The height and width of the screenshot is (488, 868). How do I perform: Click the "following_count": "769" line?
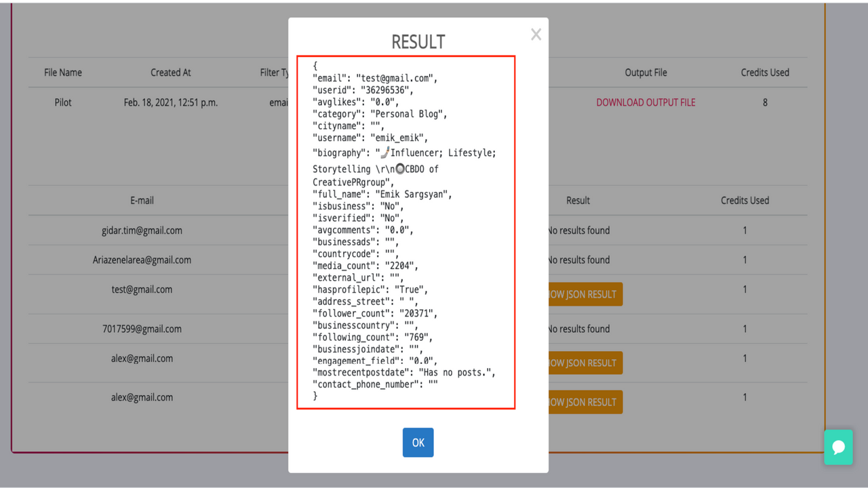point(373,337)
